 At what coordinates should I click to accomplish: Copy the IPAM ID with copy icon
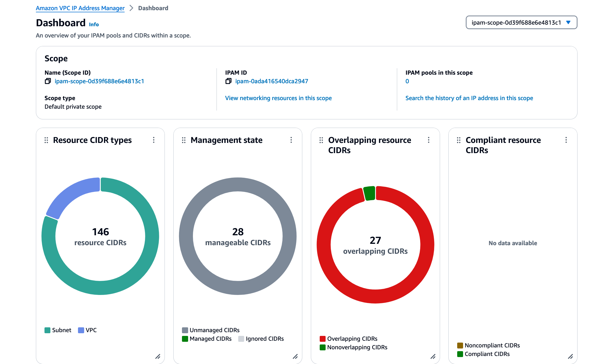coord(228,81)
